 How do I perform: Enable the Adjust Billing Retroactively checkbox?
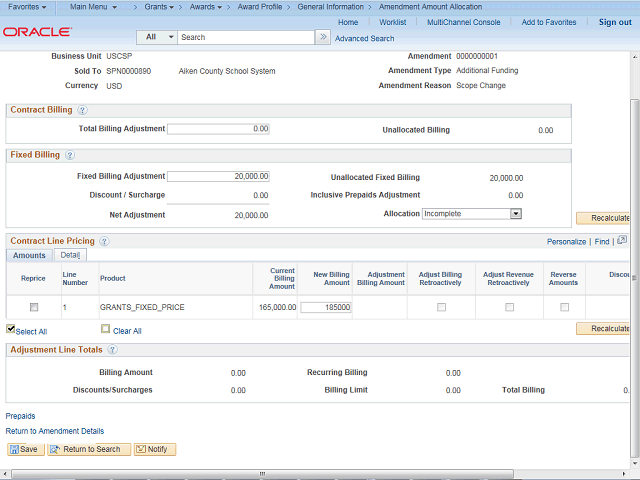[x=441, y=307]
